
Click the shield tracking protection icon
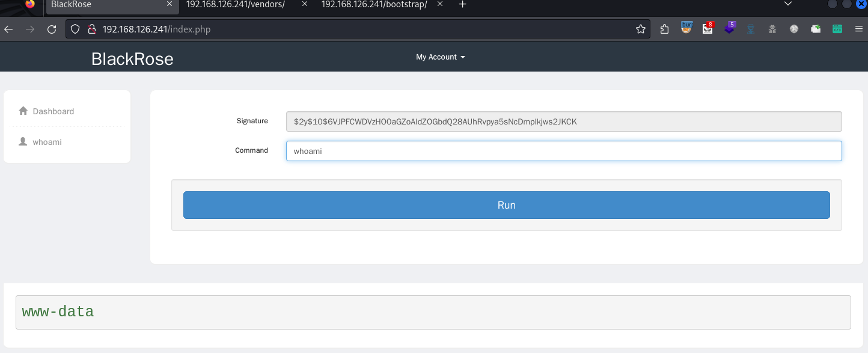(75, 29)
